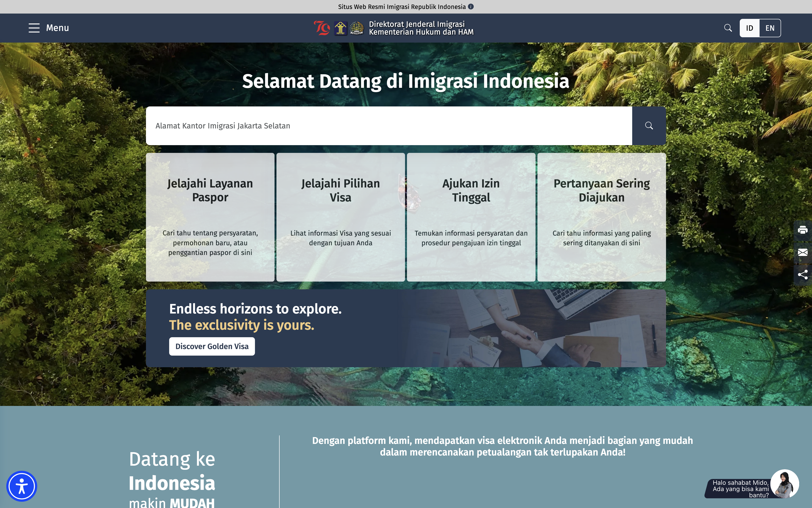Click the Imigrasi emblem logo in header
Screen dimensions: 812x508
coord(341,28)
